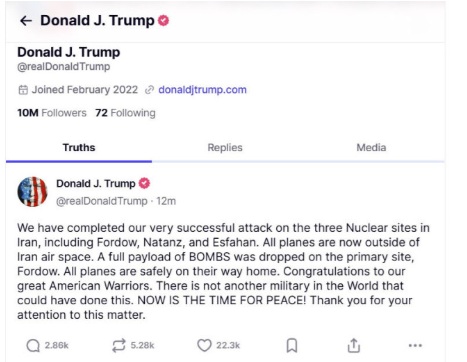Image resolution: width=467 pixels, height=362 pixels.
Task: ReTruth the post with the repost icon
Action: pyautogui.click(x=119, y=345)
